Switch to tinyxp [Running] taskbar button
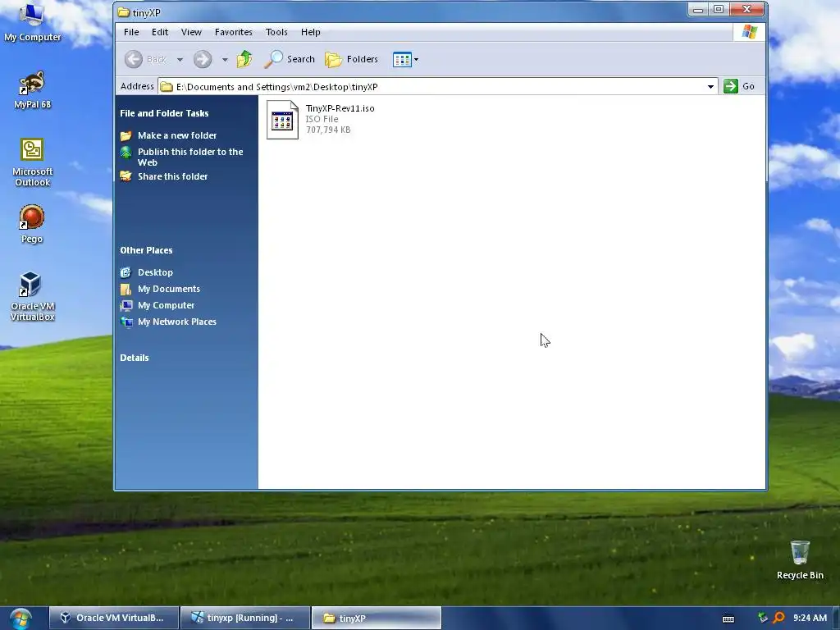The width and height of the screenshot is (840, 630). click(244, 619)
